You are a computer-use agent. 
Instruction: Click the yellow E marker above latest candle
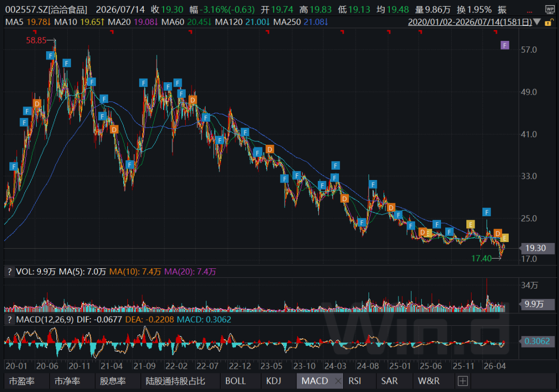505,238
